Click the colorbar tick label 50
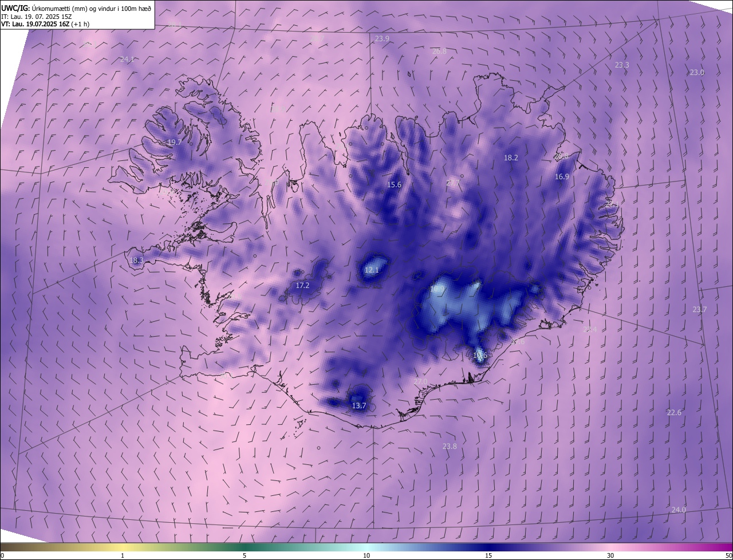This screenshot has width=733, height=560. pos(728,556)
